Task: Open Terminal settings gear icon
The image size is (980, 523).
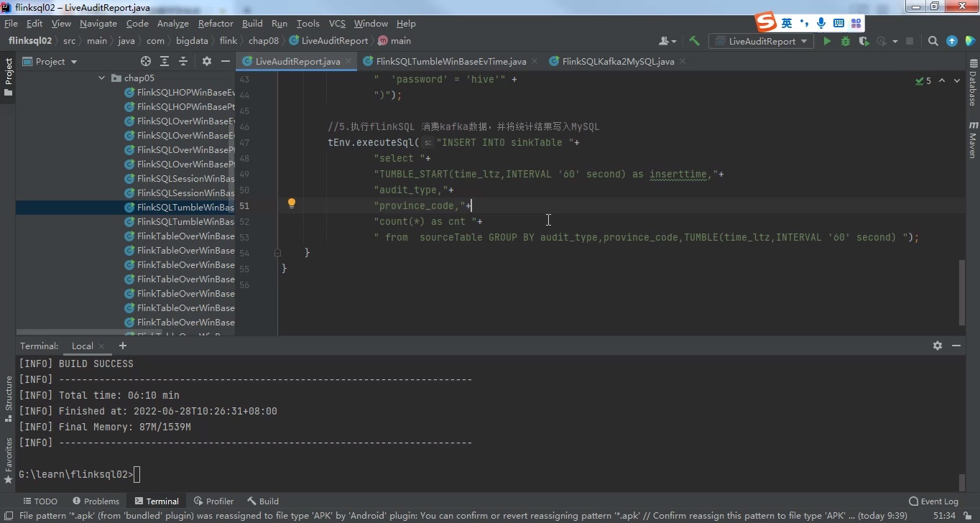Action: (x=937, y=346)
